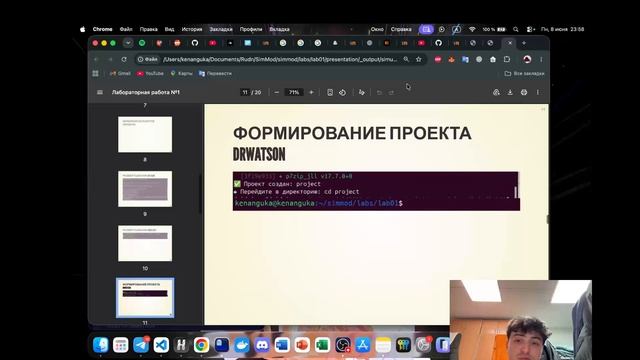
Task: Open the Окно menu
Action: (377, 29)
